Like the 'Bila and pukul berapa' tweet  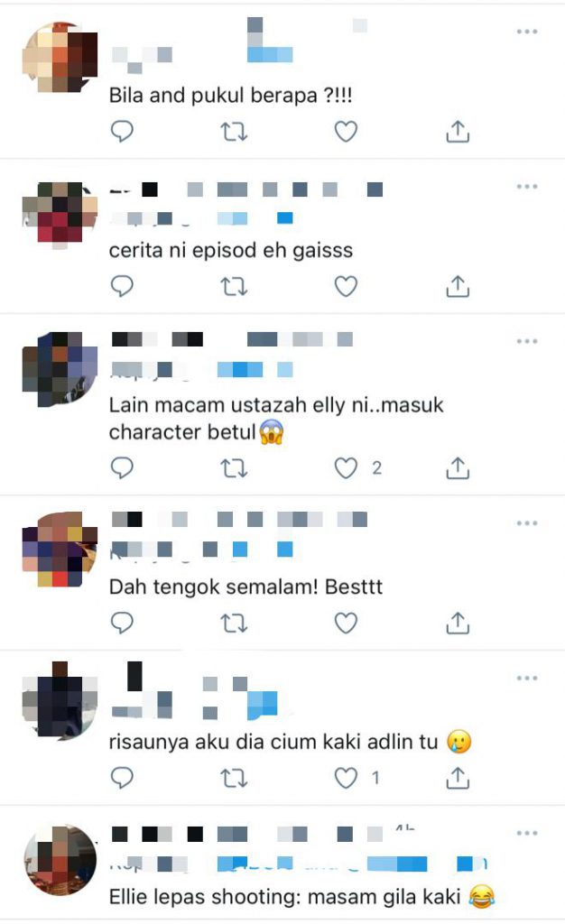(346, 132)
